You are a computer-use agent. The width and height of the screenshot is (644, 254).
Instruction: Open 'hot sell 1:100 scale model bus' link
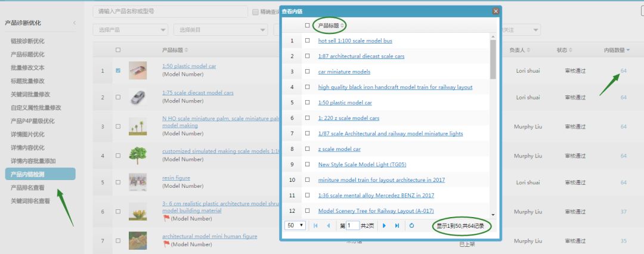coord(355,41)
